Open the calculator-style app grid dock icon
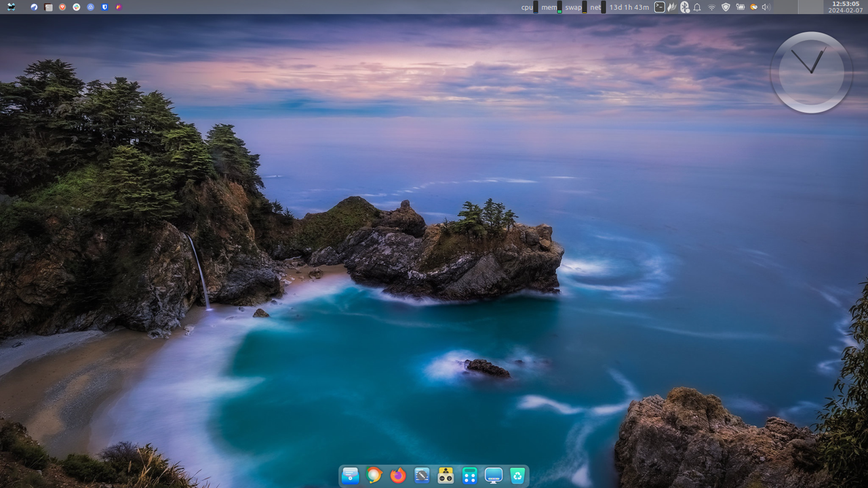Image resolution: width=868 pixels, height=488 pixels. click(469, 476)
